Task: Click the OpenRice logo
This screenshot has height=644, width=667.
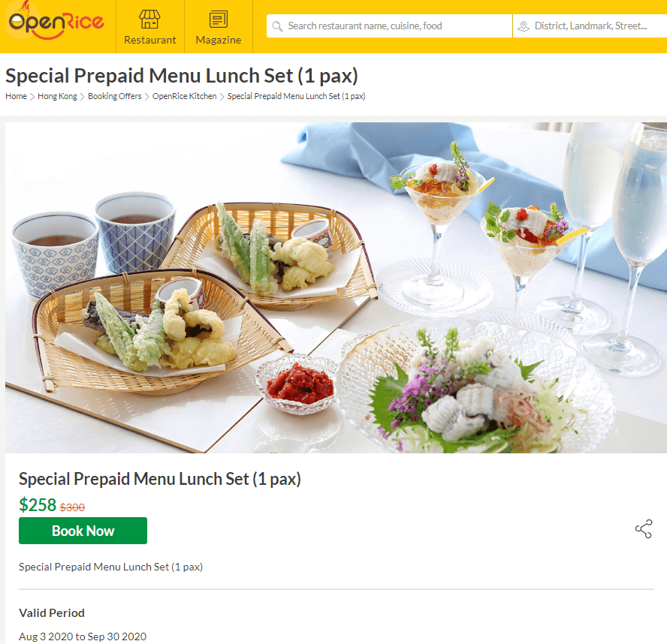Action: [x=56, y=21]
